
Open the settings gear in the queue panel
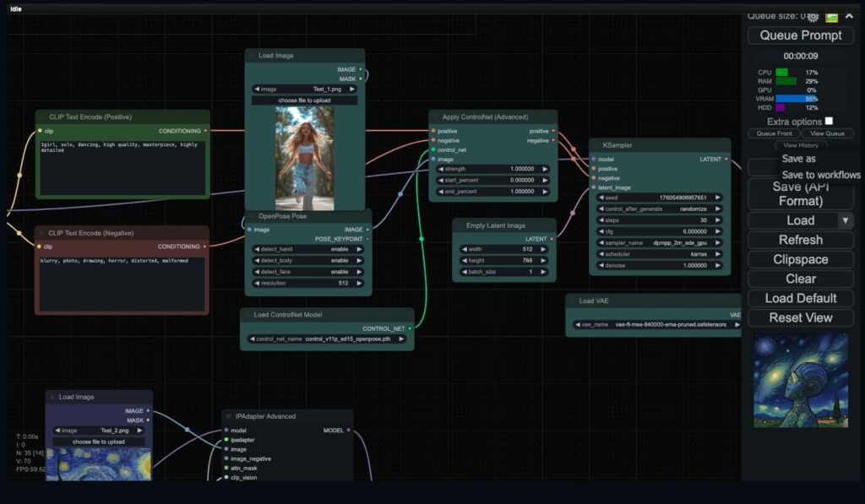point(813,17)
